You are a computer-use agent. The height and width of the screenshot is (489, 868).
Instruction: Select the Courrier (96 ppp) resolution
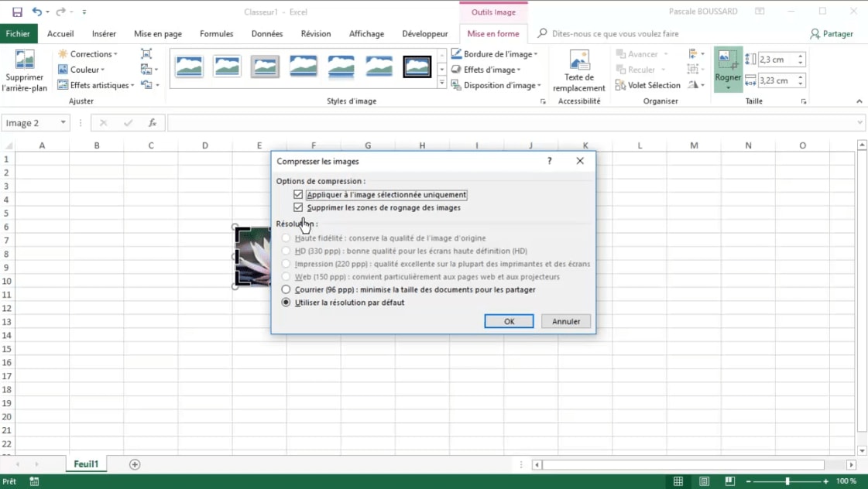click(286, 289)
